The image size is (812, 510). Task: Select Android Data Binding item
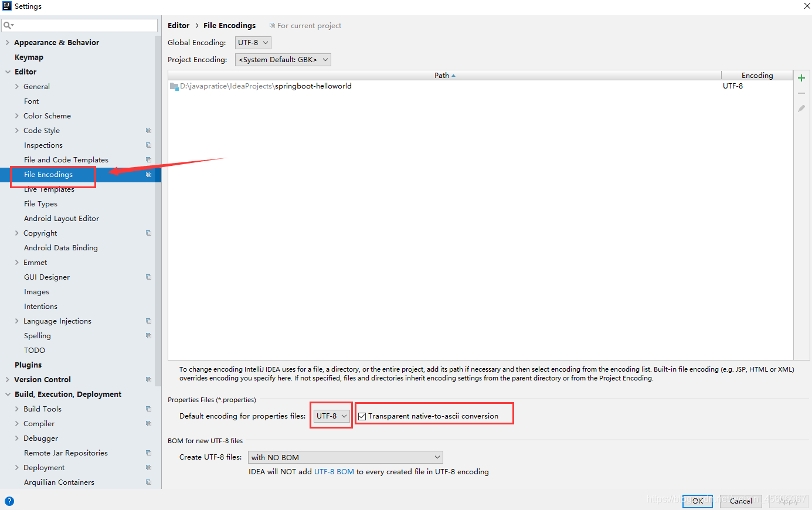tap(61, 248)
